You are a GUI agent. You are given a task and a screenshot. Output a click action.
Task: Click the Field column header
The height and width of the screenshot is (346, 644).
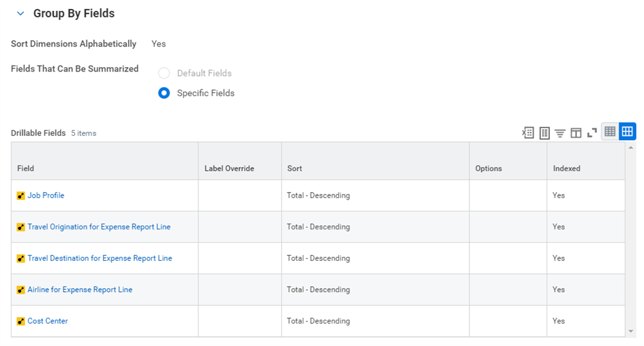pos(105,161)
